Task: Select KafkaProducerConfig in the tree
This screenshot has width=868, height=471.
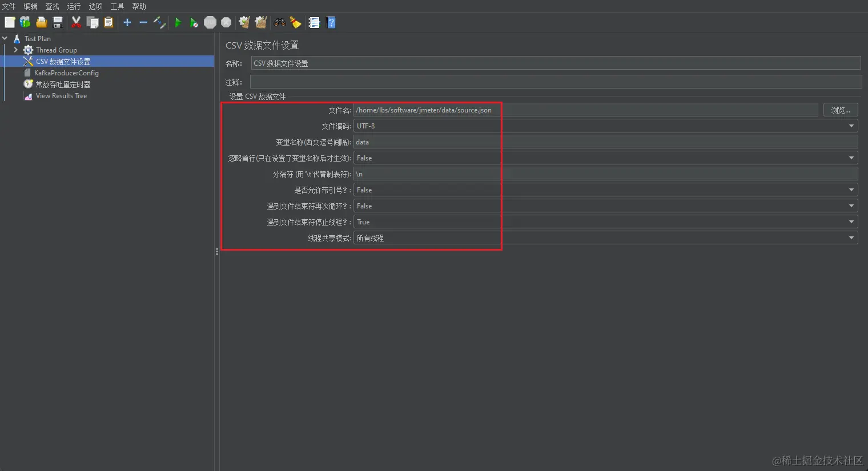Action: (66, 73)
